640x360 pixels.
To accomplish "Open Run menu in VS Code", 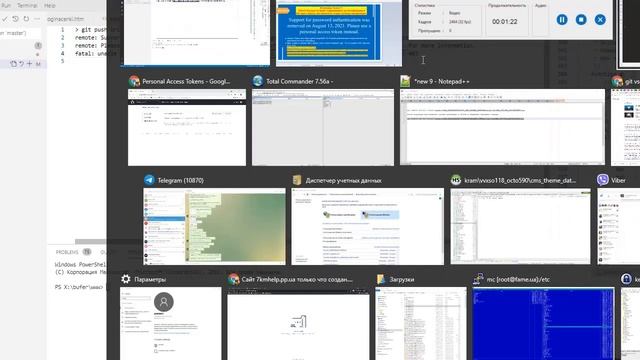I will pyautogui.click(x=6, y=5).
